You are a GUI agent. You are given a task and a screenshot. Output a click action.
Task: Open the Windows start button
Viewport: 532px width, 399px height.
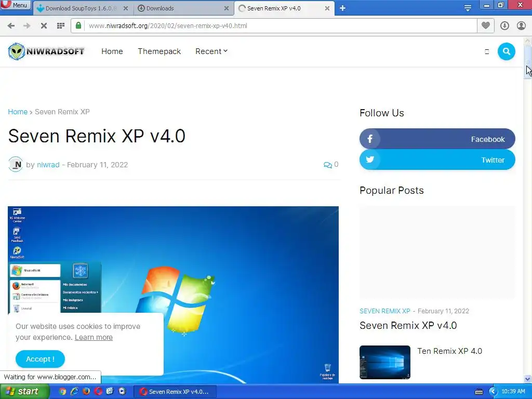[x=24, y=392]
